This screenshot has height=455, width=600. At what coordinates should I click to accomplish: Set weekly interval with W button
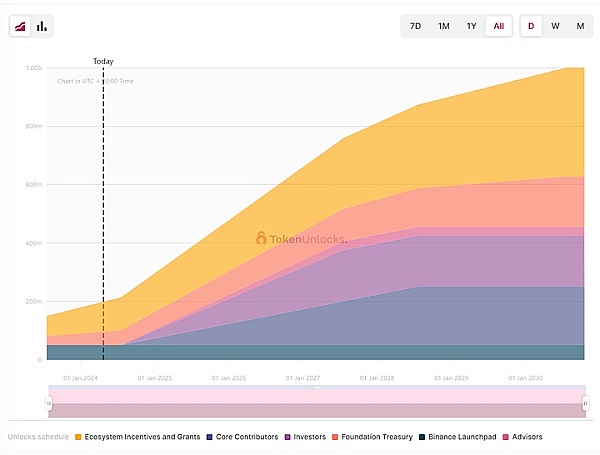[x=555, y=26]
